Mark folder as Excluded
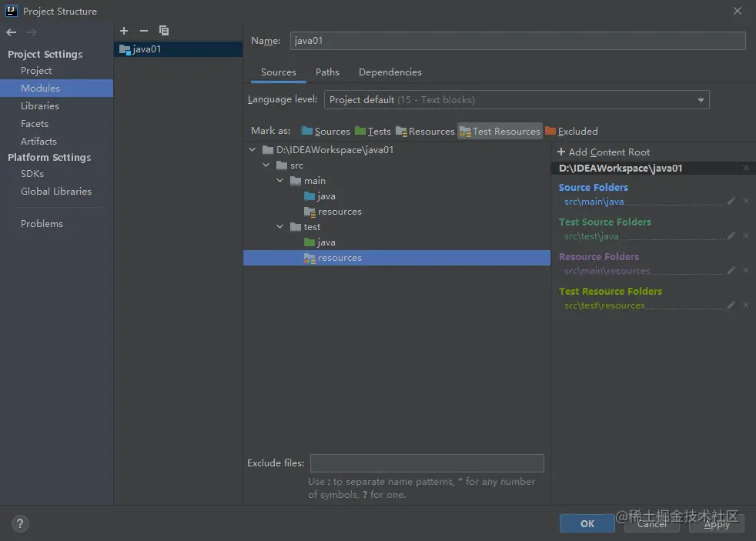The image size is (756, 541). (x=571, y=131)
